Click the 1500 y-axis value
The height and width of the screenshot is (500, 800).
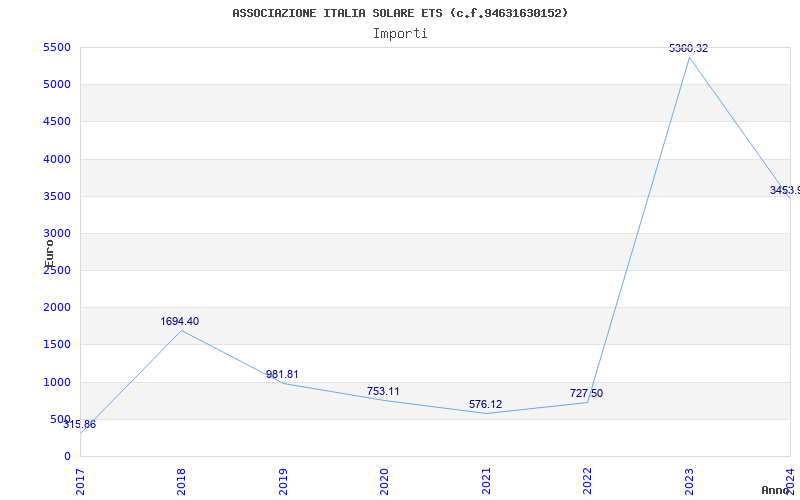(x=57, y=345)
